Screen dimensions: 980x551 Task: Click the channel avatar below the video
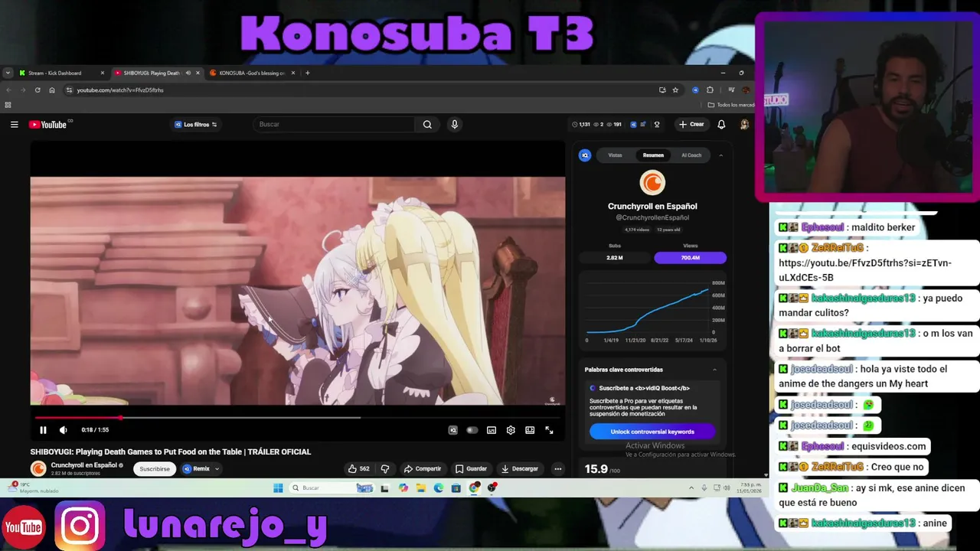coord(38,468)
